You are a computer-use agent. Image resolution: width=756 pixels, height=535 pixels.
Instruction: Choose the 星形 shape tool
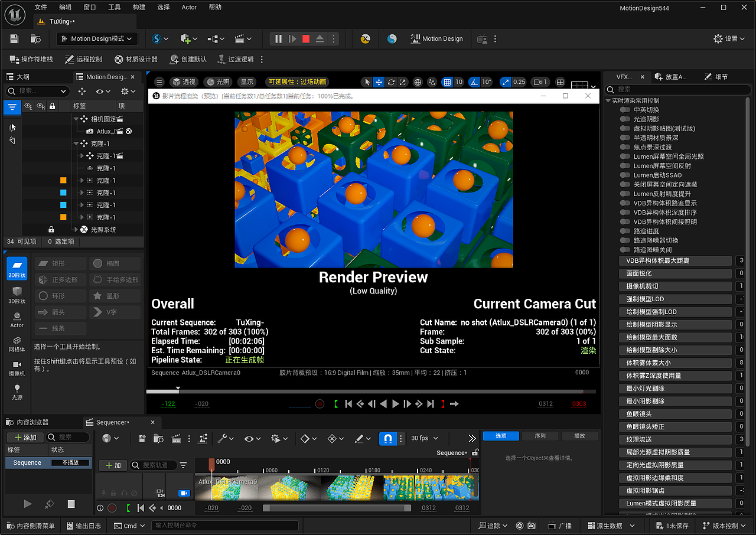(115, 296)
